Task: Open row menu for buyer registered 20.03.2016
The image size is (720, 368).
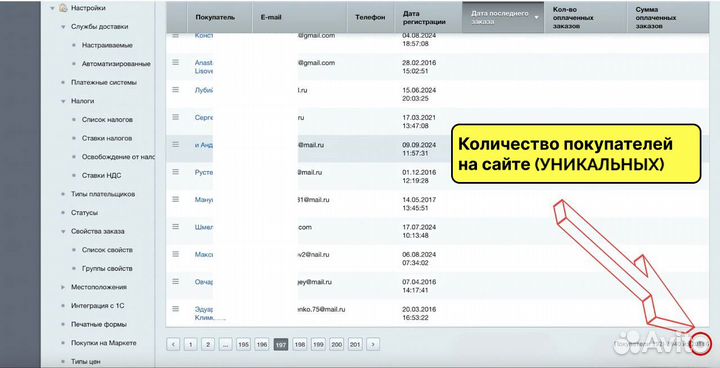Action: pos(175,309)
